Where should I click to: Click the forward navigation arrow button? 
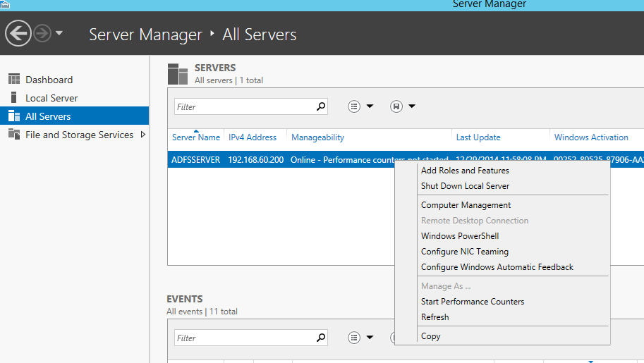[x=42, y=33]
